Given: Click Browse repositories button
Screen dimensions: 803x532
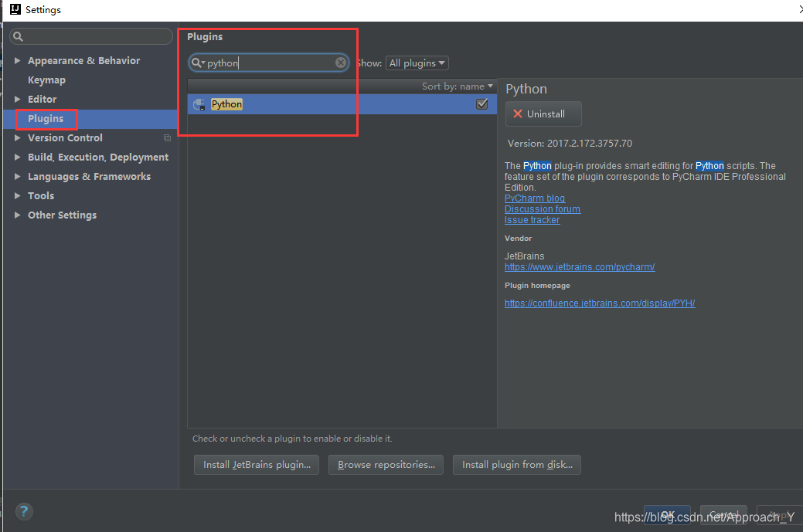Looking at the screenshot, I should pyautogui.click(x=386, y=465).
